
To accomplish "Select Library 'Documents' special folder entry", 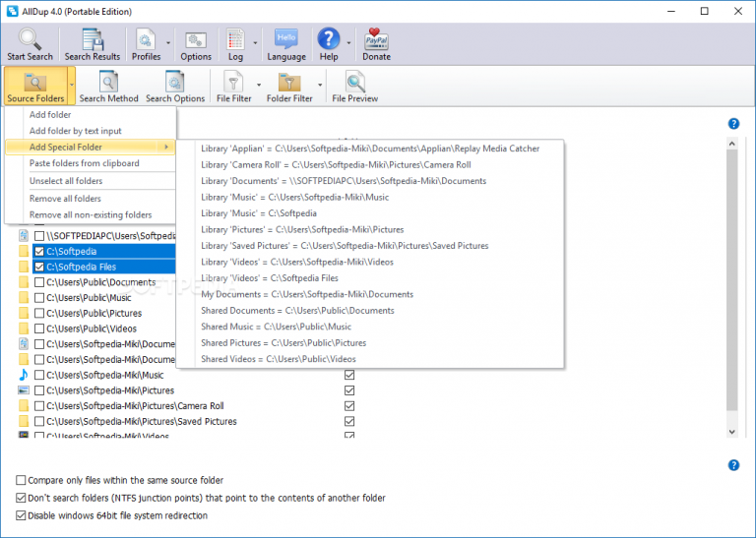I will [370, 181].
